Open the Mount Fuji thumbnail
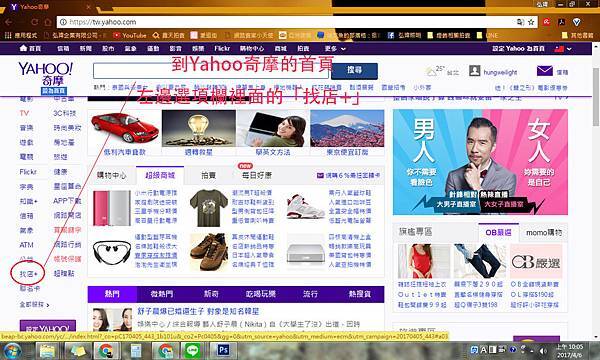The width and height of the screenshot is (600, 360). 347,129
